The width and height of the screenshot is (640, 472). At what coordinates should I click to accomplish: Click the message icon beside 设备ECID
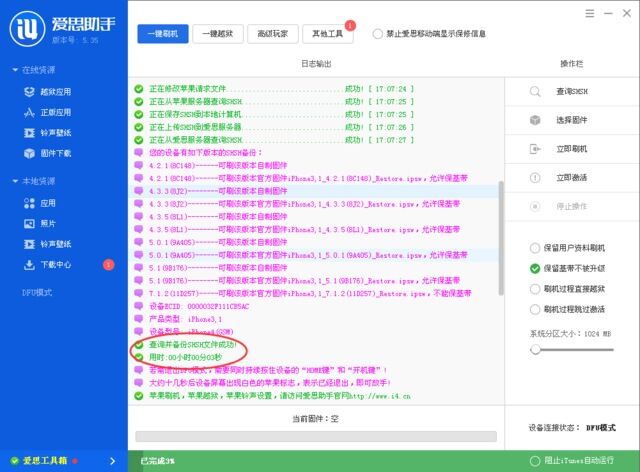coord(139,306)
